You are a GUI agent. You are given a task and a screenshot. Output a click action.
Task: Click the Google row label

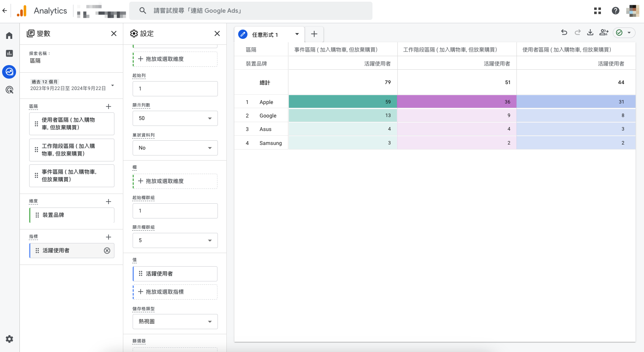(268, 116)
